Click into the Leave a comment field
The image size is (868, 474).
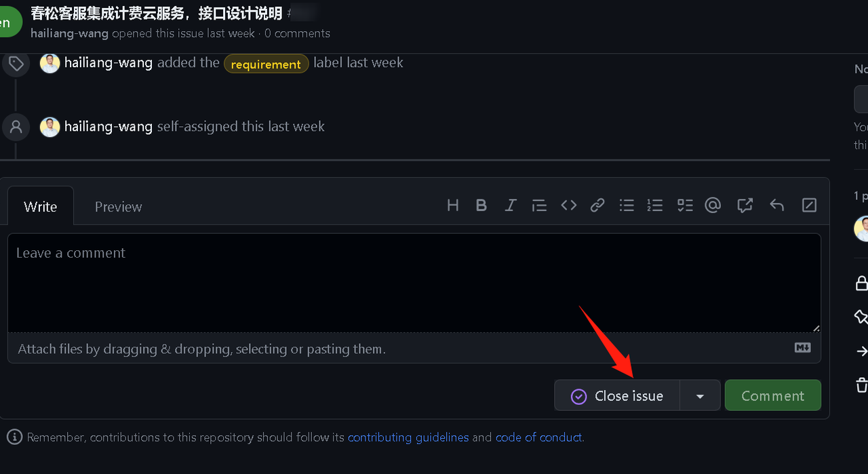click(414, 281)
